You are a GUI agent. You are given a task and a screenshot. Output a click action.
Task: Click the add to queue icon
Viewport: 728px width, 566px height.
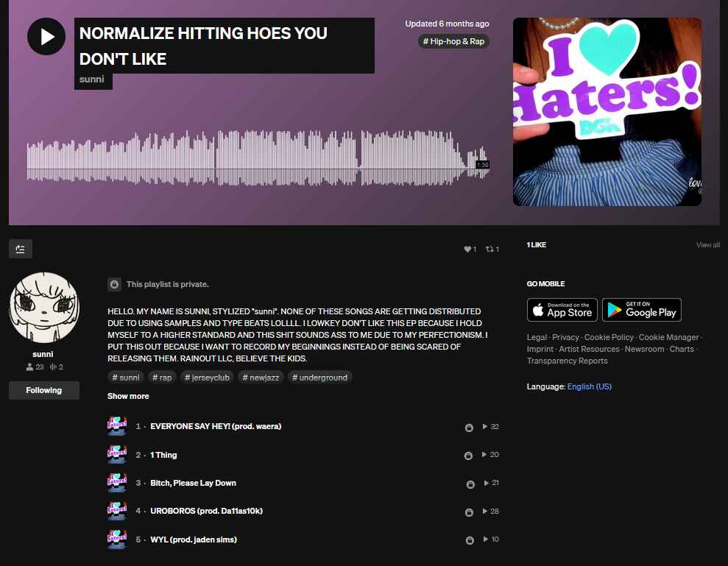pyautogui.click(x=21, y=249)
